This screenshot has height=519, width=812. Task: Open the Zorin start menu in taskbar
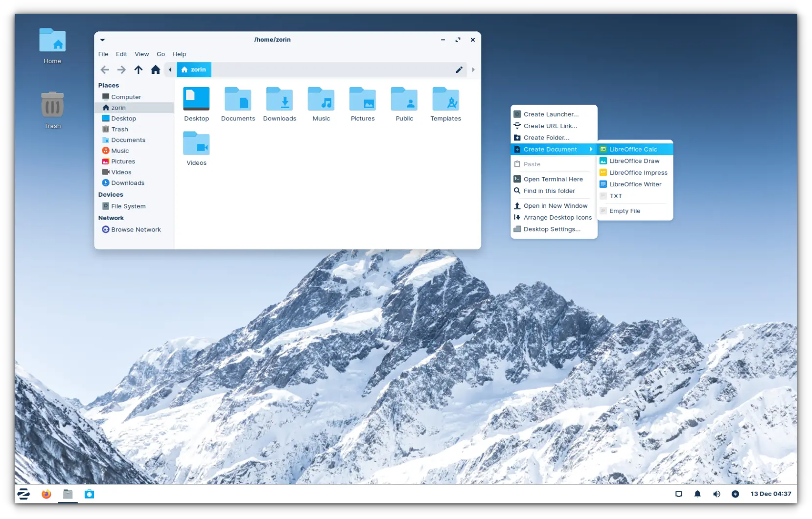coord(23,494)
